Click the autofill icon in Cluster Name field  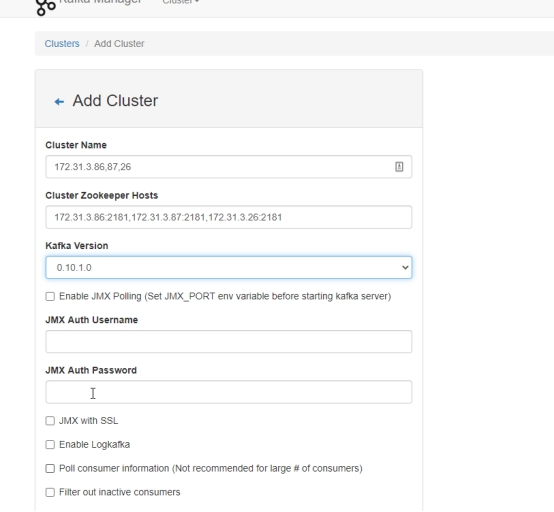pos(399,166)
